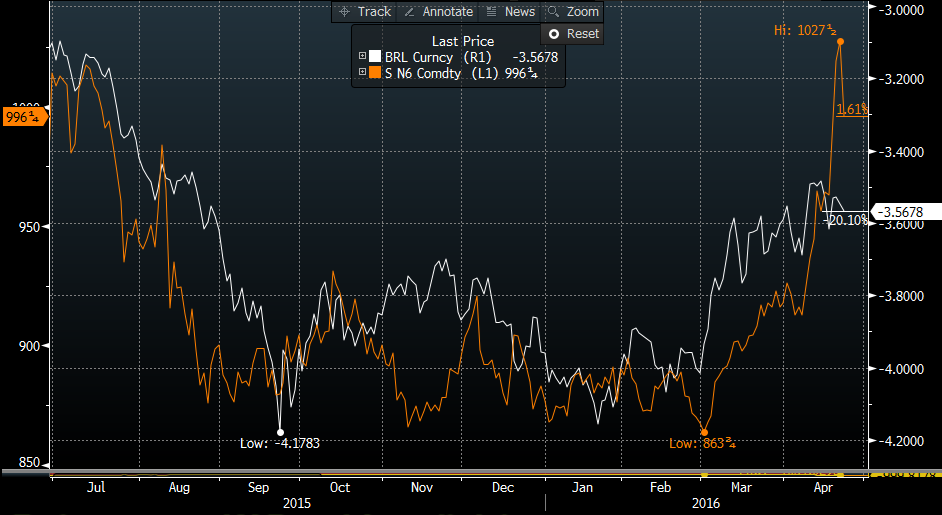Click the -3.5678 right-axis price tag
The image size is (942, 515).
tap(902, 211)
